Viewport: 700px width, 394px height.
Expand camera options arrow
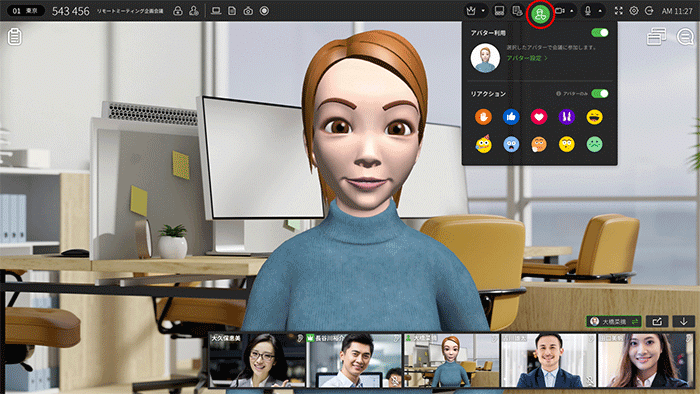click(x=572, y=11)
